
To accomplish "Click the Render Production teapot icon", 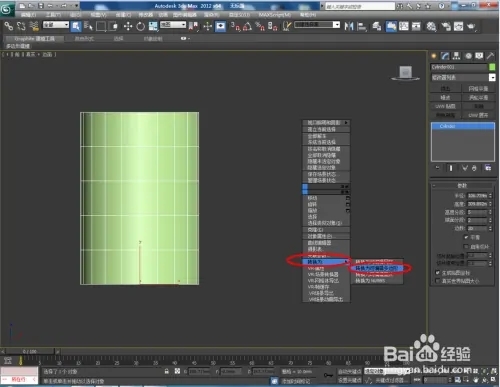I will (x=471, y=26).
